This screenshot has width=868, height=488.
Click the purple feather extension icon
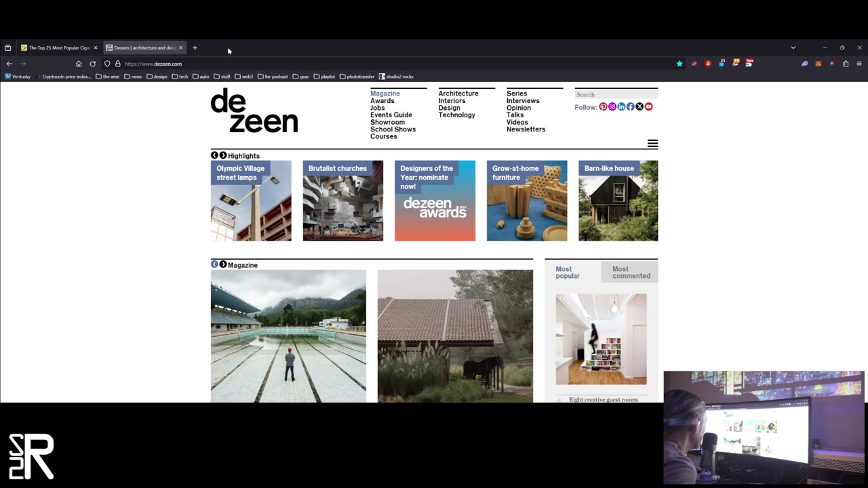coord(805,64)
